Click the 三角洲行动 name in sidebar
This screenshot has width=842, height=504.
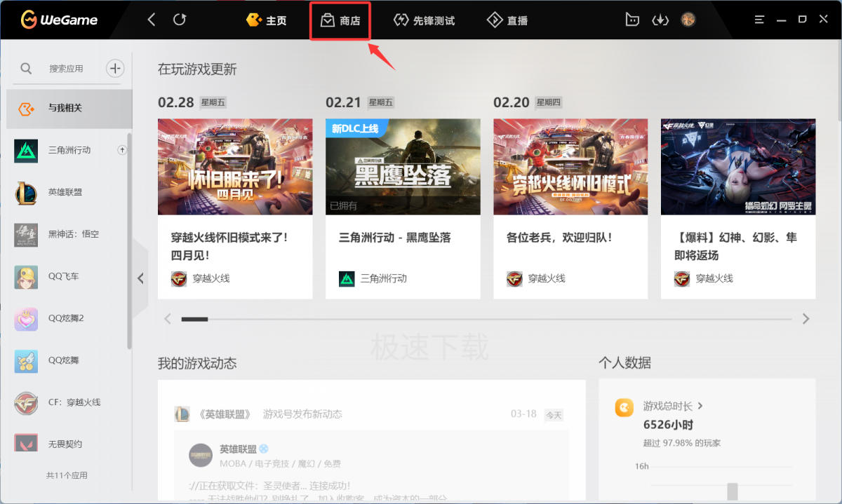(69, 150)
